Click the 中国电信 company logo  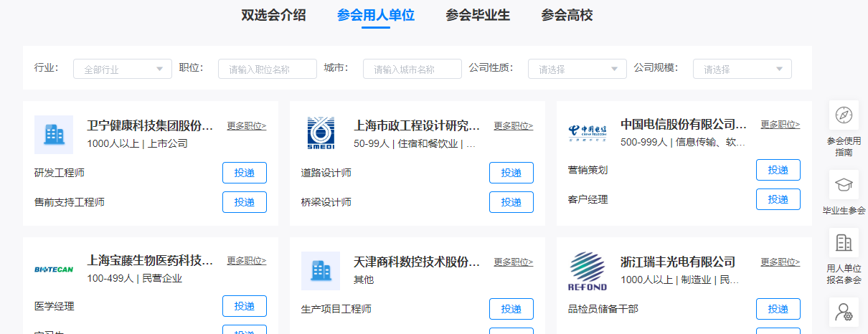pos(588,133)
